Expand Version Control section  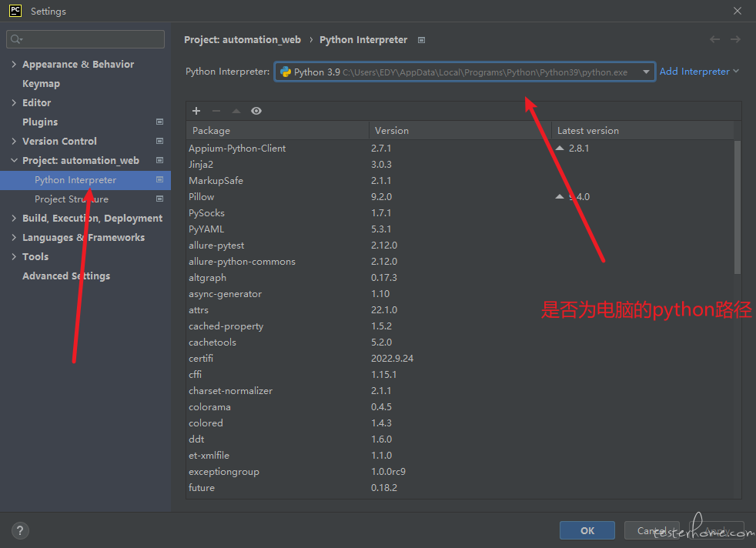[14, 141]
